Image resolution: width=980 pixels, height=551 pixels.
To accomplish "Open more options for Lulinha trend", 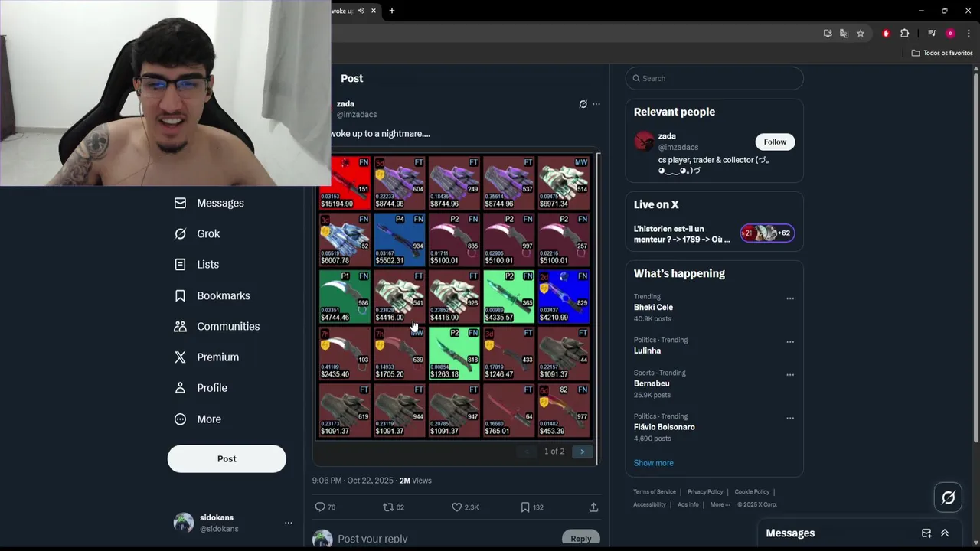I will (790, 342).
